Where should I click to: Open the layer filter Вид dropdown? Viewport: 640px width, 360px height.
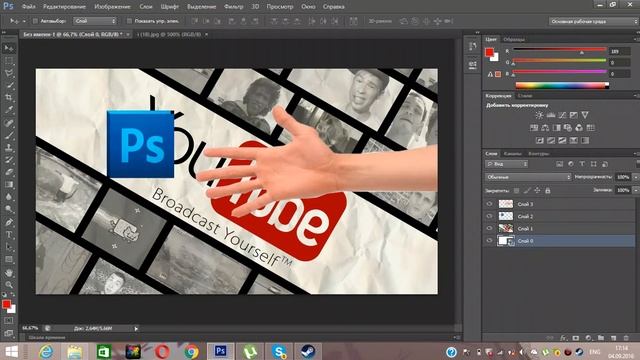click(x=507, y=164)
